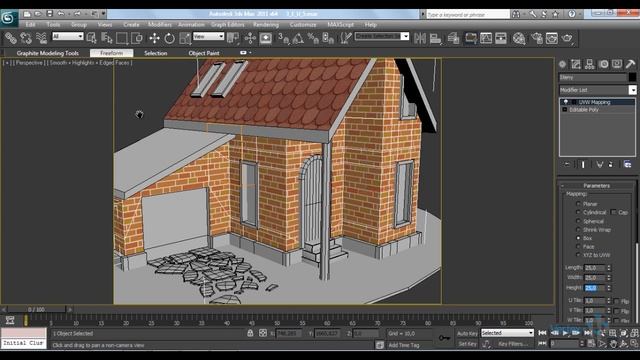Open the Hierarchy panel tab icon
The image size is (640, 360).
(589, 64)
